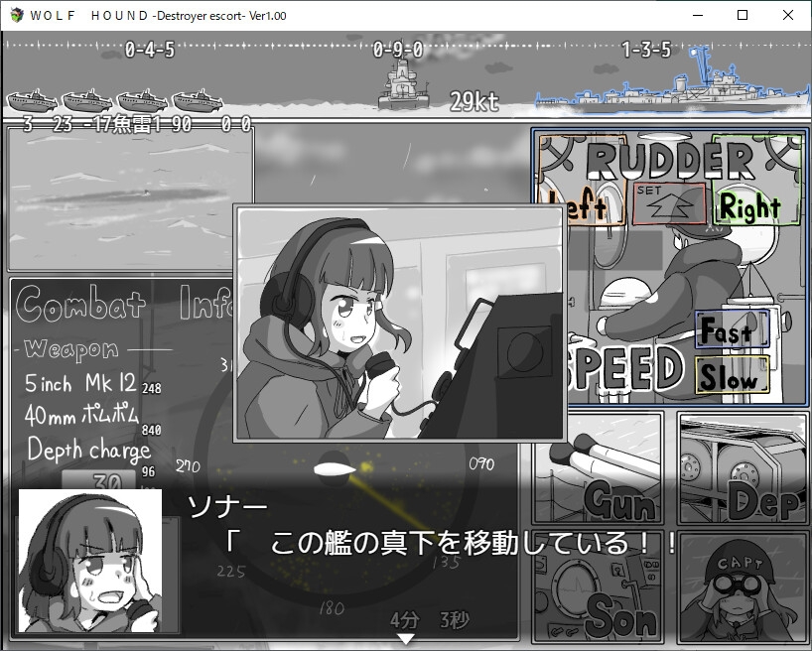The height and width of the screenshot is (651, 812).
Task: Click the Wolf Hound app icon in title bar
Action: 14,15
